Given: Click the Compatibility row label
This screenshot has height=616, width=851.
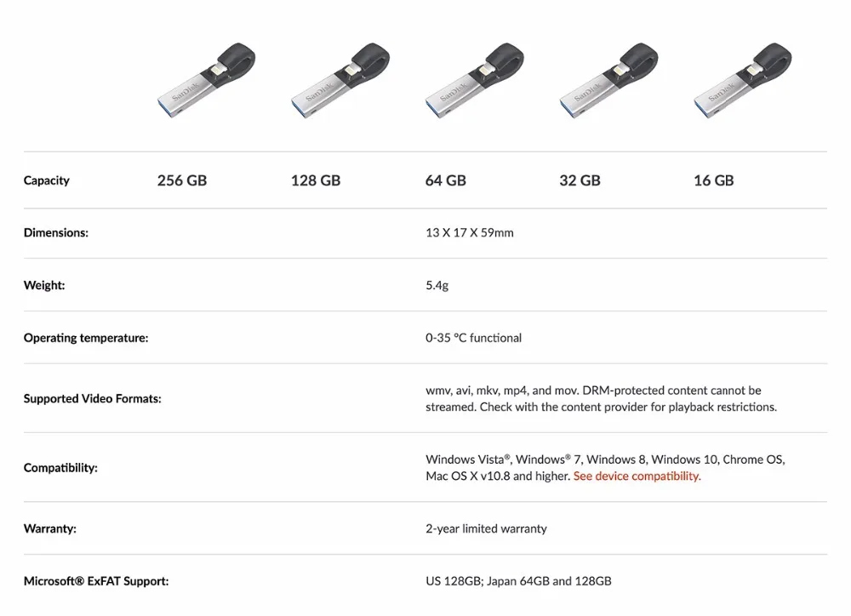Looking at the screenshot, I should (x=60, y=468).
